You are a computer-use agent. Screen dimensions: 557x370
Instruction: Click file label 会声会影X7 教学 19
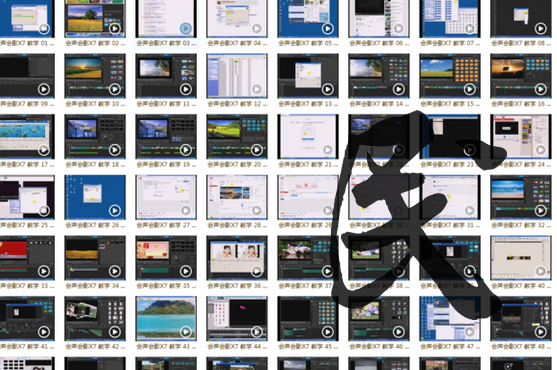point(166,165)
